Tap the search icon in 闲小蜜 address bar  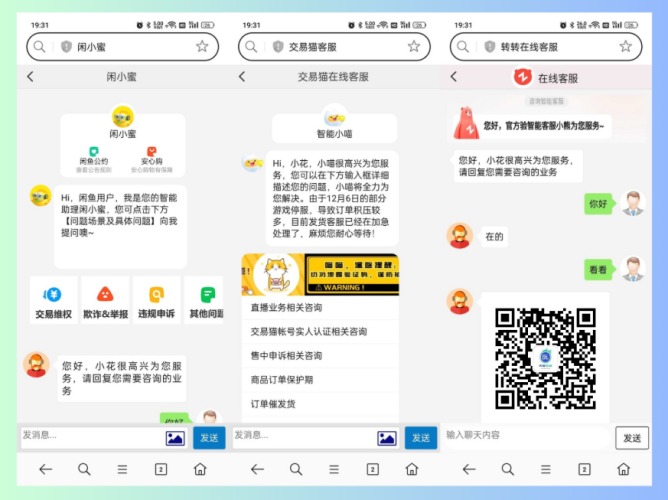39,46
